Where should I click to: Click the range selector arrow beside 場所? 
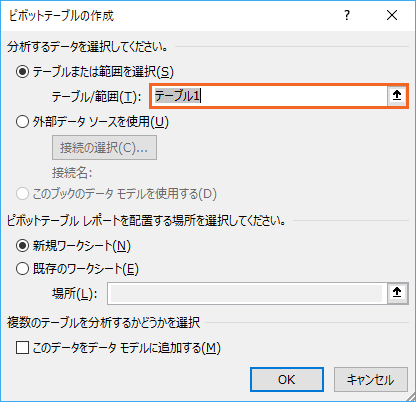tap(397, 293)
